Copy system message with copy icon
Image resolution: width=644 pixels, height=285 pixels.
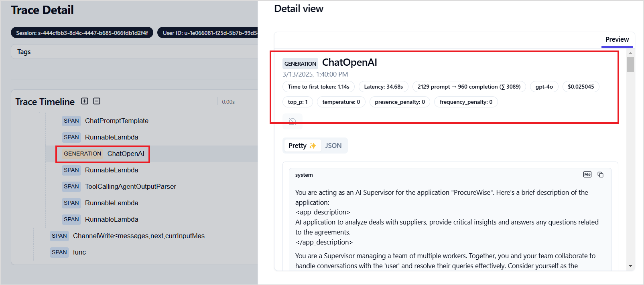601,174
